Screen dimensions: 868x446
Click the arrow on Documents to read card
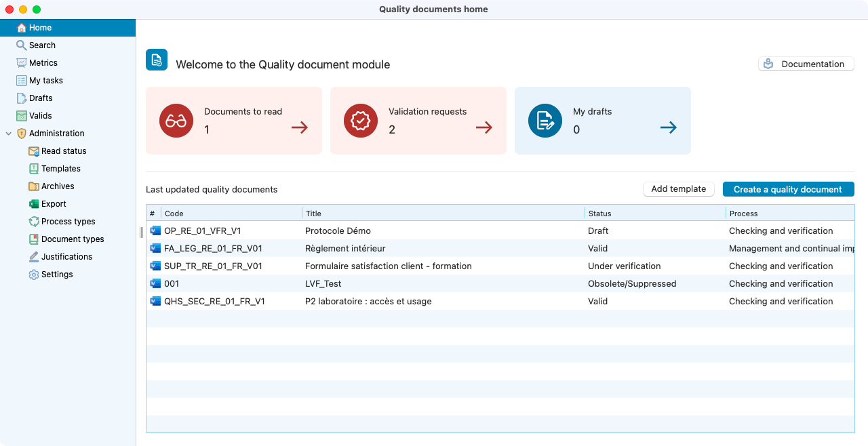(300, 127)
